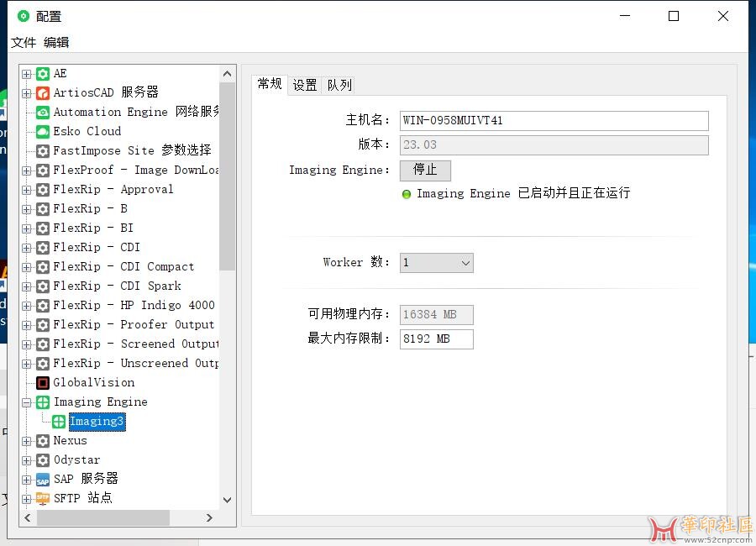This screenshot has width=756, height=546.
Task: Expand the FlexRip - B node
Action: [27, 209]
